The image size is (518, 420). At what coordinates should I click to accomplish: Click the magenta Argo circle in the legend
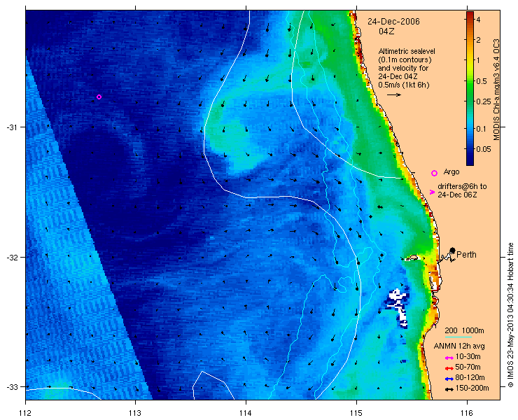(x=434, y=173)
